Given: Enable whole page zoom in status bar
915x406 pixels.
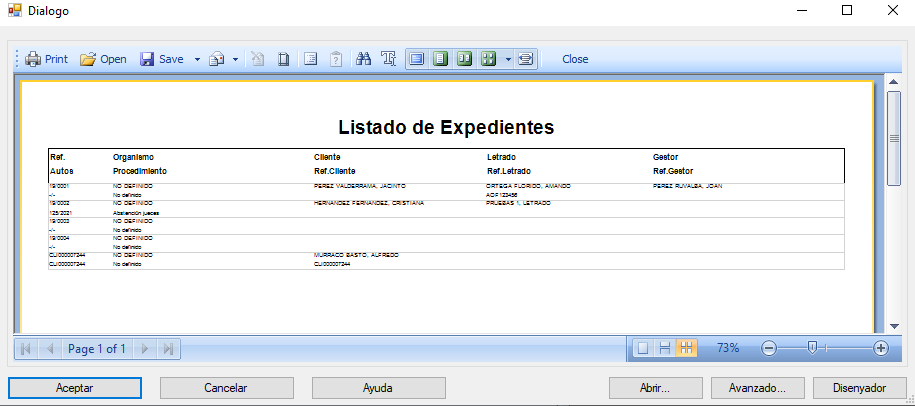Looking at the screenshot, I should point(643,348).
